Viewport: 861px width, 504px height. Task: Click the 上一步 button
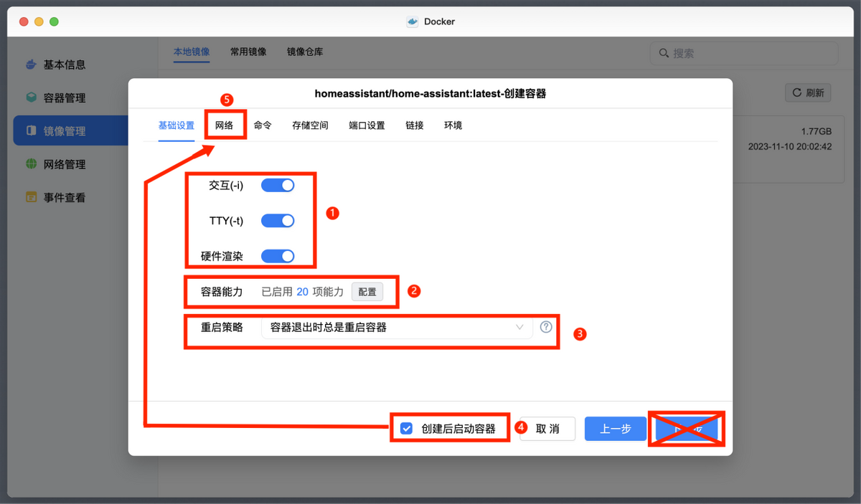pos(616,429)
